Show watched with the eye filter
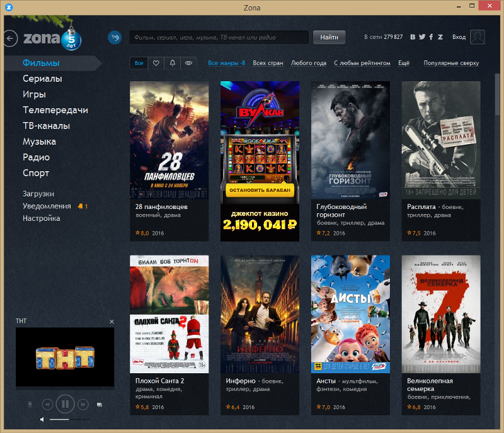The image size is (504, 433). (x=188, y=63)
